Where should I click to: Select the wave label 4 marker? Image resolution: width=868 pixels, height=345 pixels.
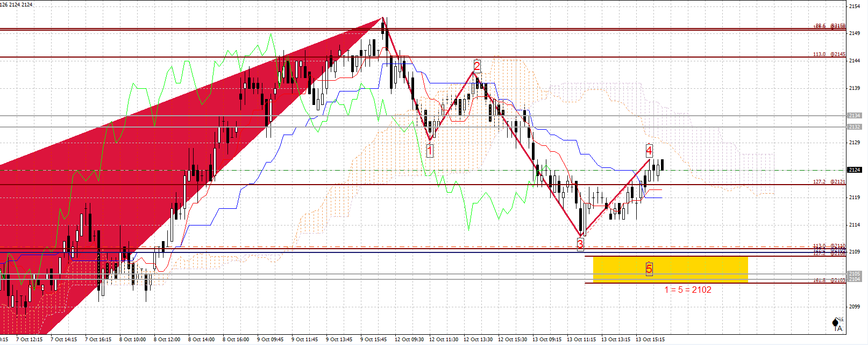649,150
